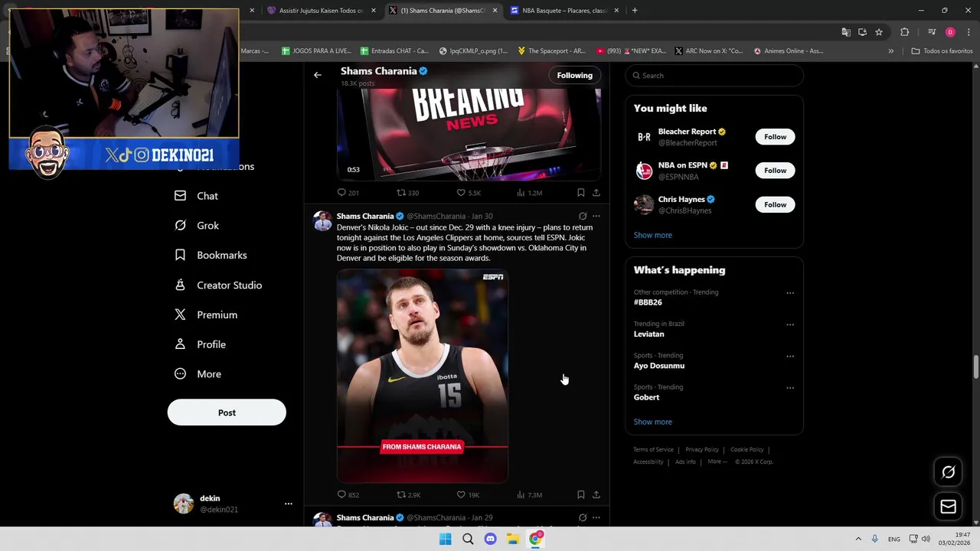The width and height of the screenshot is (980, 551).
Task: Open the Todos os favoritos bookmarks folder
Action: [x=942, y=51]
